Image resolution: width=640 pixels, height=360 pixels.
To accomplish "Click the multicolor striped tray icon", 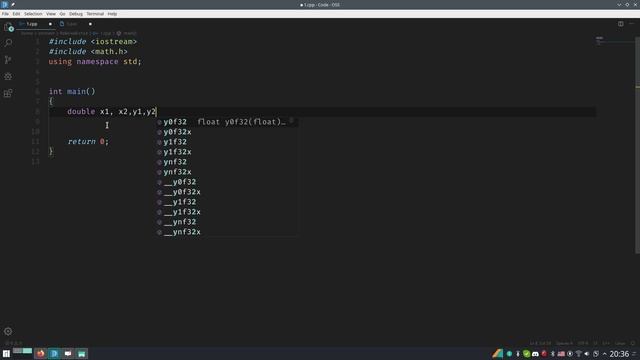I will (497, 353).
